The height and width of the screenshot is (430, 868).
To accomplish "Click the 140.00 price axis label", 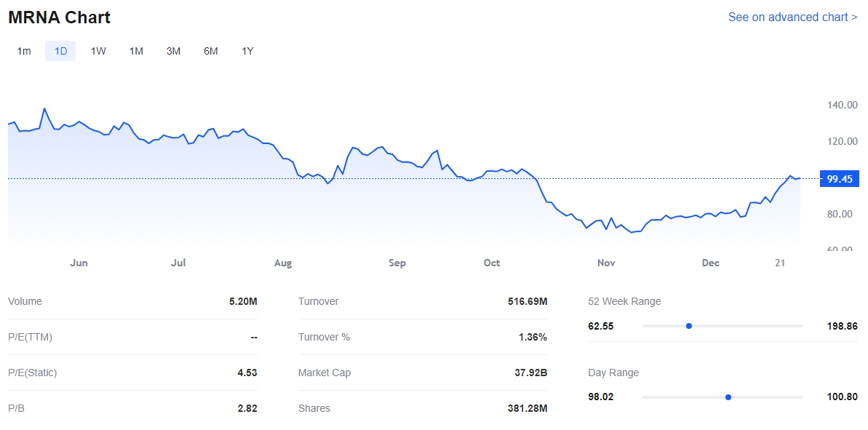I will (x=842, y=105).
